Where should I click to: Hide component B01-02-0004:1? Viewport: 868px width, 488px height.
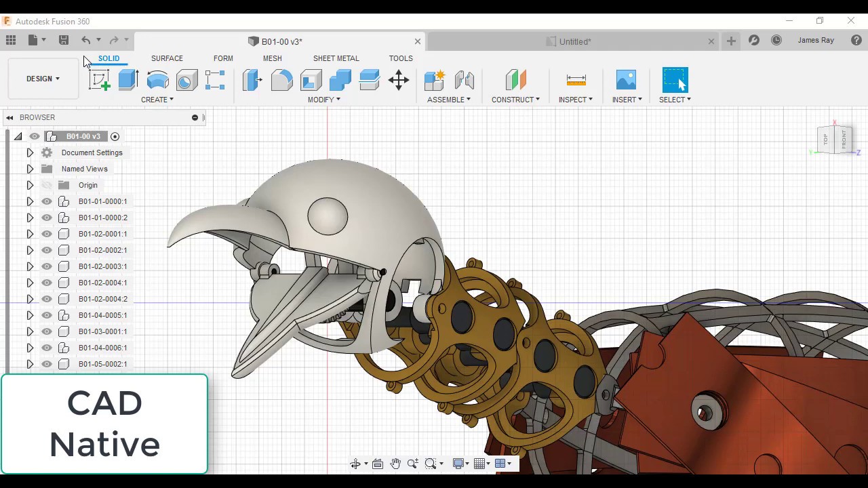[x=47, y=283]
